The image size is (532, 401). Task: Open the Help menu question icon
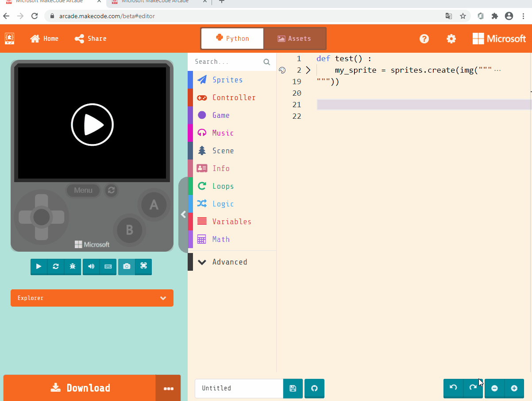pyautogui.click(x=424, y=39)
